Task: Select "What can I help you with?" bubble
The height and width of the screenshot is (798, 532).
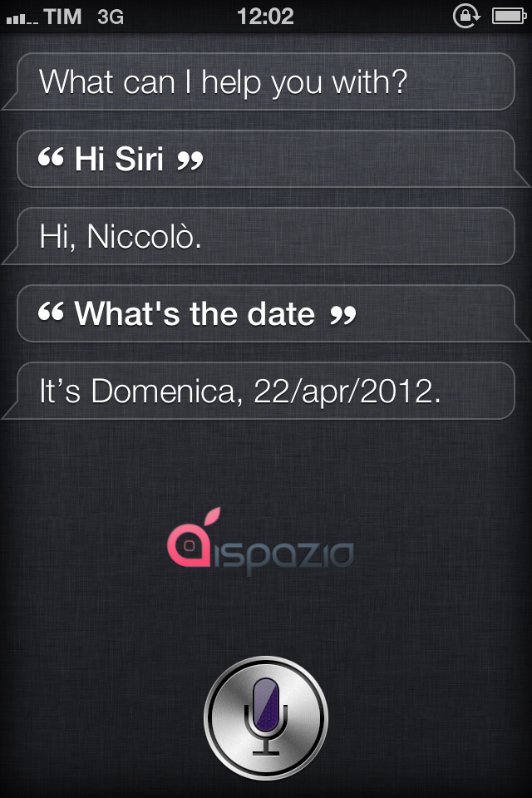Action: point(264,81)
